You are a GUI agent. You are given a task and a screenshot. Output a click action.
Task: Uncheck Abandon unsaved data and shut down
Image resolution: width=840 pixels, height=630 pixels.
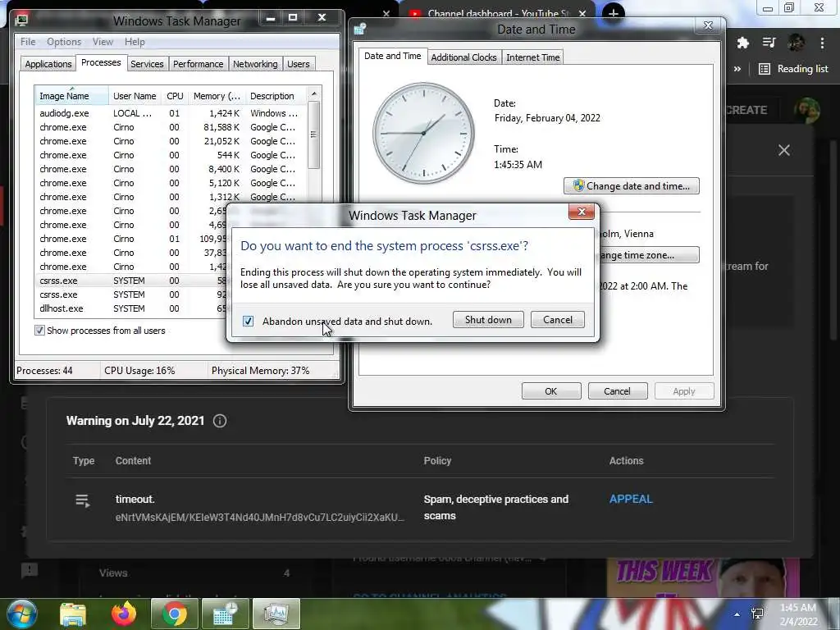pyautogui.click(x=248, y=321)
